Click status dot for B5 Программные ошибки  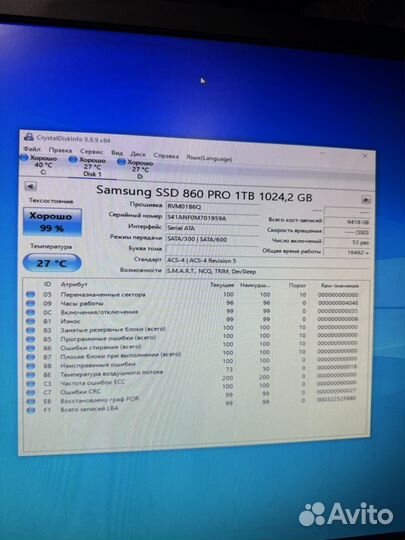tap(31, 339)
